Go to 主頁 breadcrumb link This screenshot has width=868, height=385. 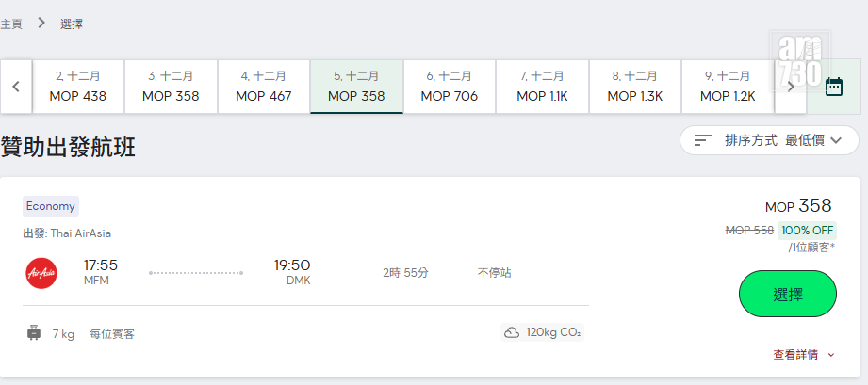11,24
